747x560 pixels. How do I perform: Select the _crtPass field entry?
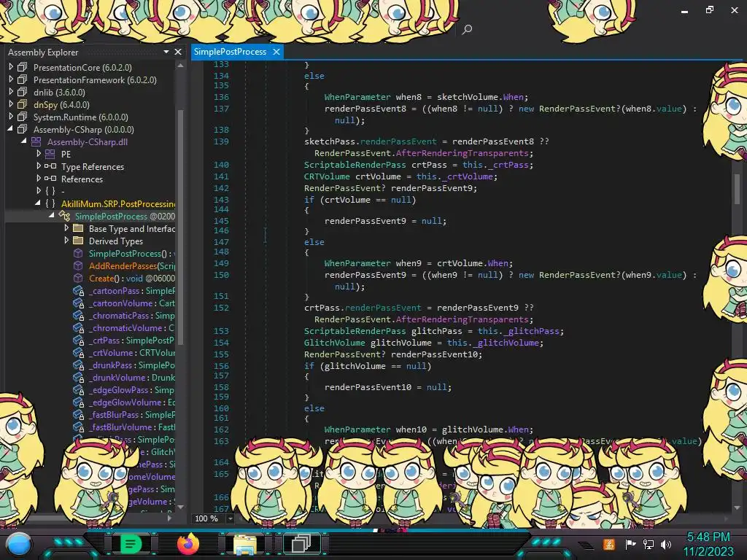click(x=131, y=340)
